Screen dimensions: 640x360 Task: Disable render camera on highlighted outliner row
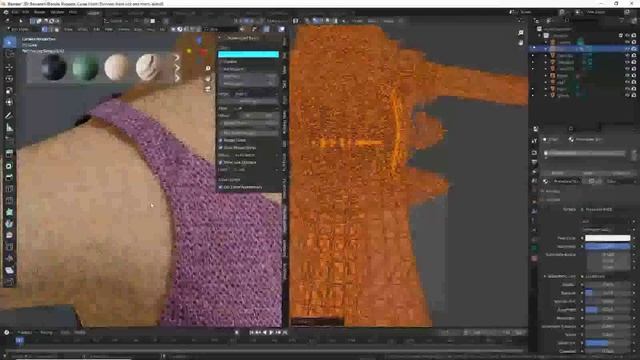(634, 49)
